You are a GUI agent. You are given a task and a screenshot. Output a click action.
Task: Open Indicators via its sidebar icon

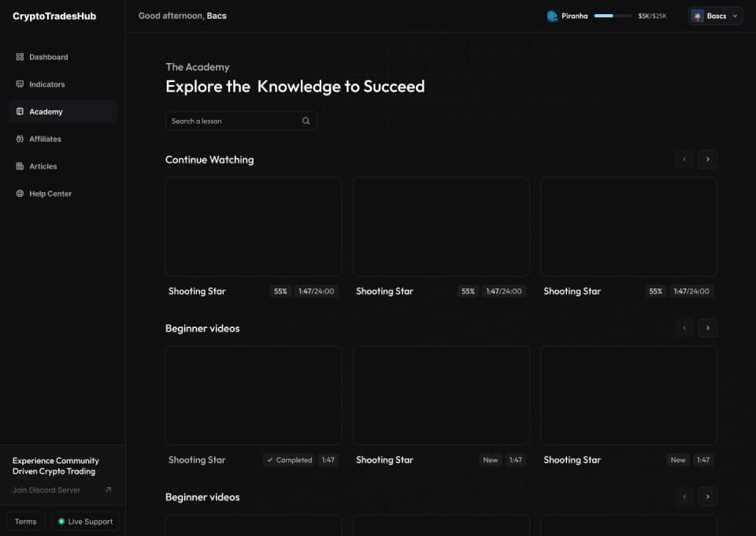coord(19,84)
